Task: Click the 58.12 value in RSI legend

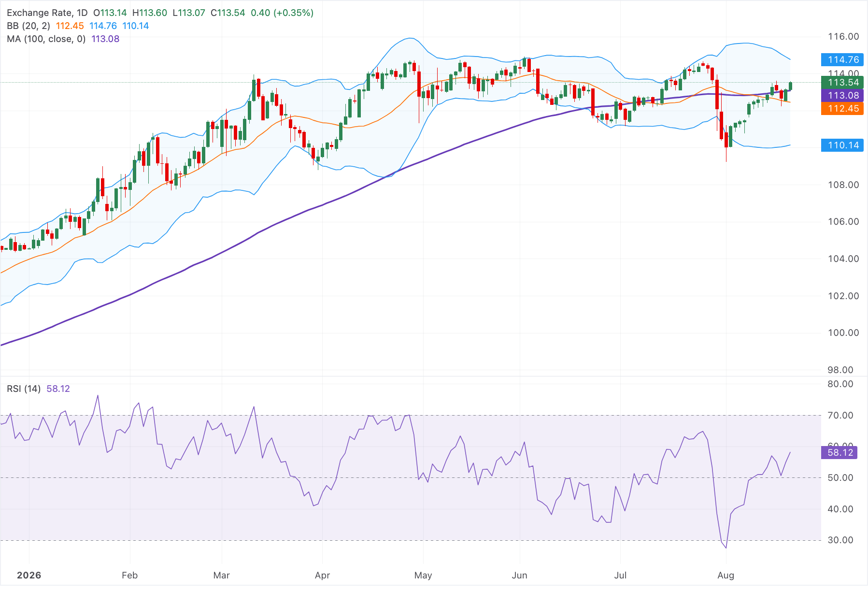Action: pos(58,389)
